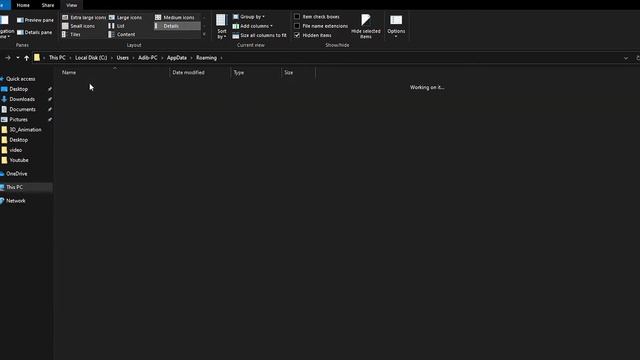Switch to List layout
The height and width of the screenshot is (360, 640).
point(116,26)
